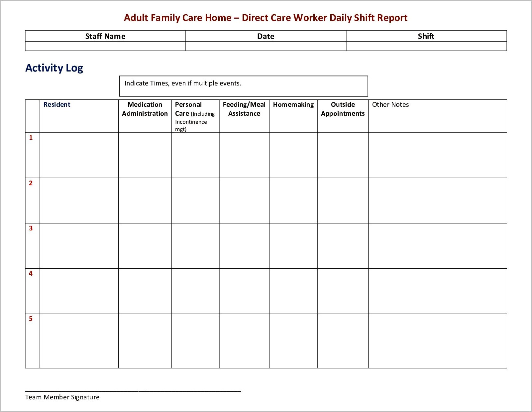The width and height of the screenshot is (532, 412).
Task: Click the Other Notes cell in row 5
Action: click(438, 341)
